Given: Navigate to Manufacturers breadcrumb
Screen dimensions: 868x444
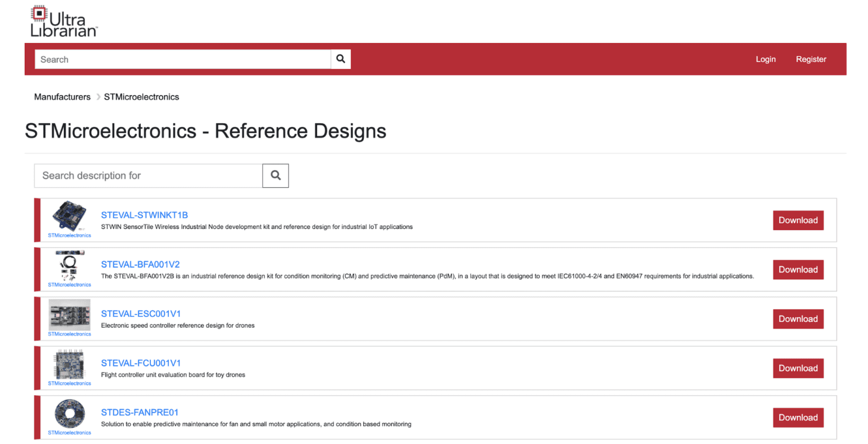Looking at the screenshot, I should click(x=62, y=97).
